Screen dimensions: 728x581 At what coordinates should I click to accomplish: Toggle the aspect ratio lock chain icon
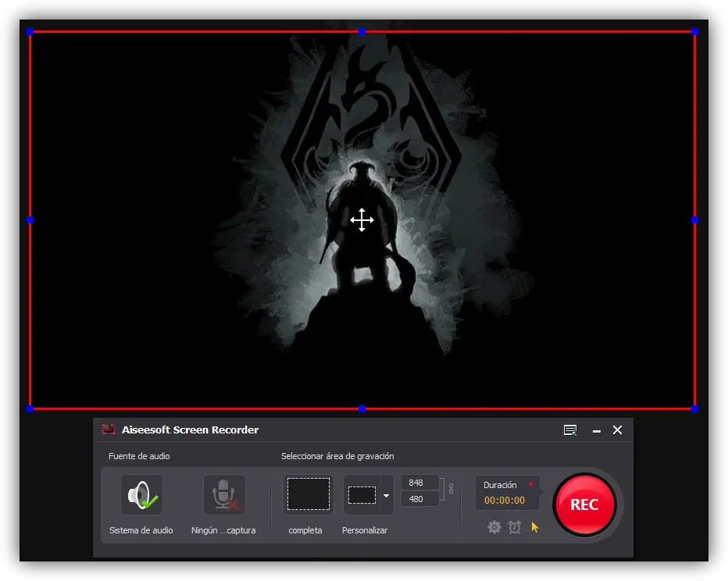[451, 488]
